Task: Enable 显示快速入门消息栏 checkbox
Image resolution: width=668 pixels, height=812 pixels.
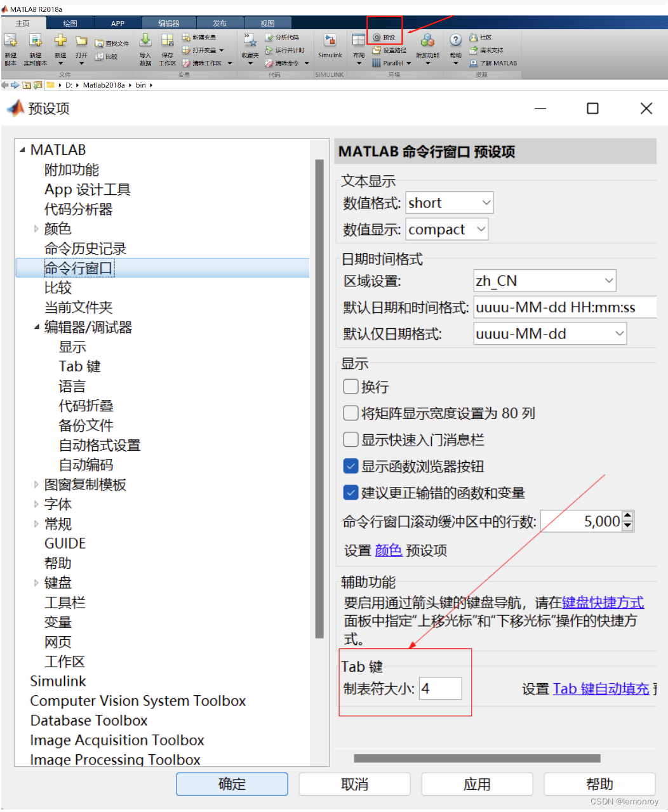Action: point(351,439)
